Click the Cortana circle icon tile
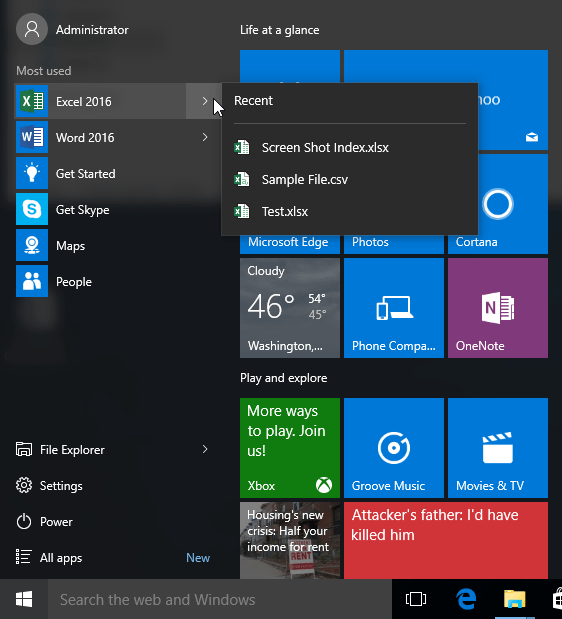 pos(498,204)
